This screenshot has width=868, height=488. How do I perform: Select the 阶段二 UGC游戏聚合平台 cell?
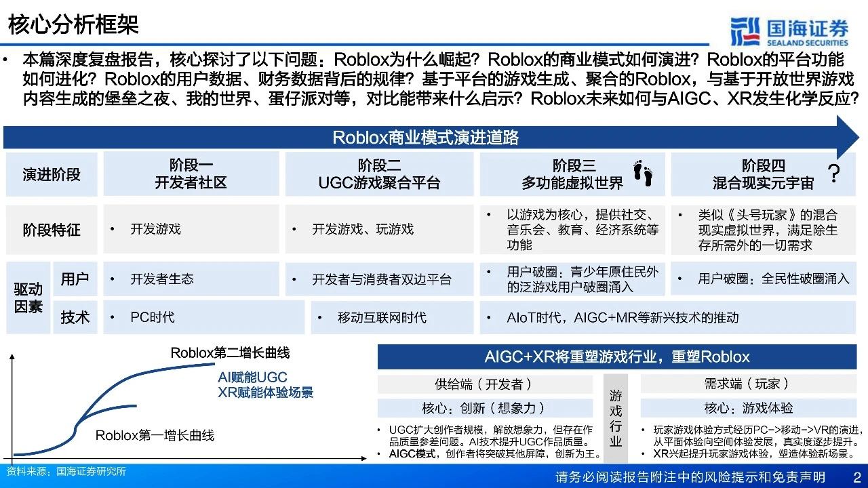click(379, 174)
